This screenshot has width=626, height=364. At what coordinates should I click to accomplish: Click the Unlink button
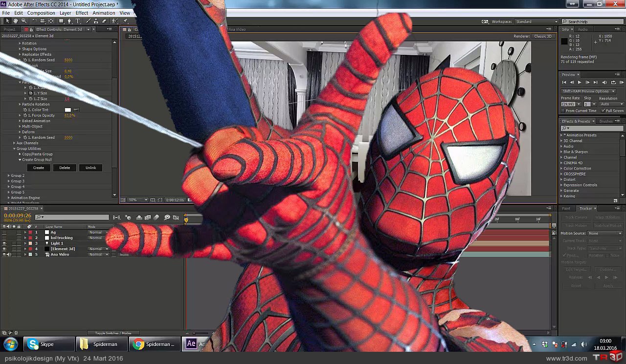91,168
